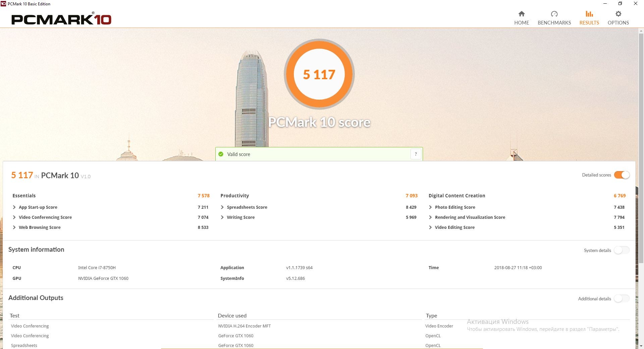
Task: Open Benchmarks gauge icon
Action: (x=554, y=14)
